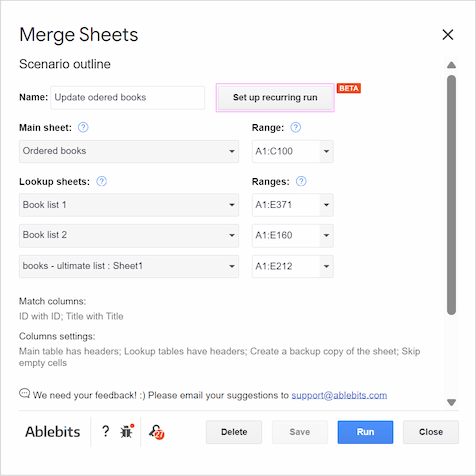Screen dimensions: 476x476
Task: Expand the A1:C100 range dropdown
Action: click(x=326, y=151)
